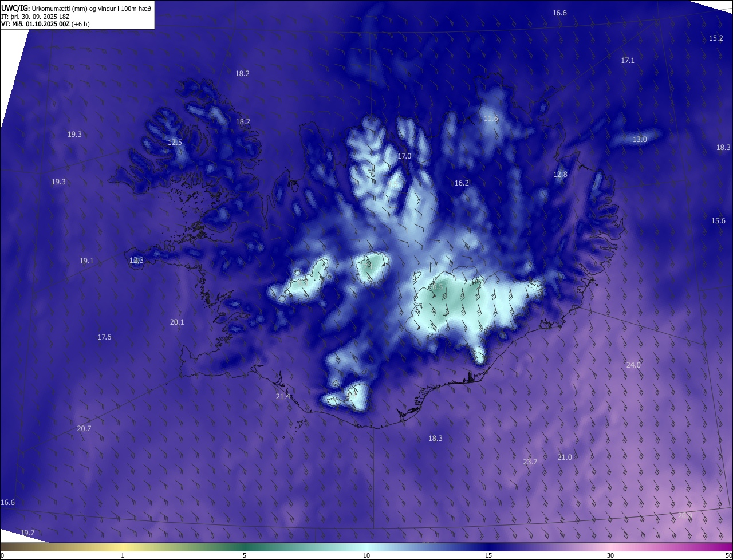733x560 pixels.
Task: Click the 24.0 value label
Action: tap(633, 365)
